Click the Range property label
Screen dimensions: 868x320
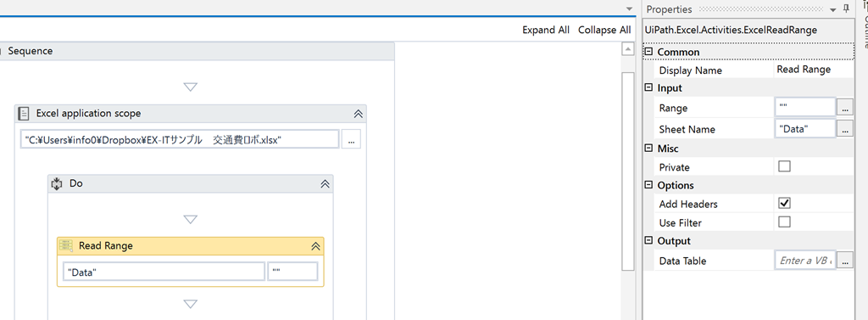point(673,108)
